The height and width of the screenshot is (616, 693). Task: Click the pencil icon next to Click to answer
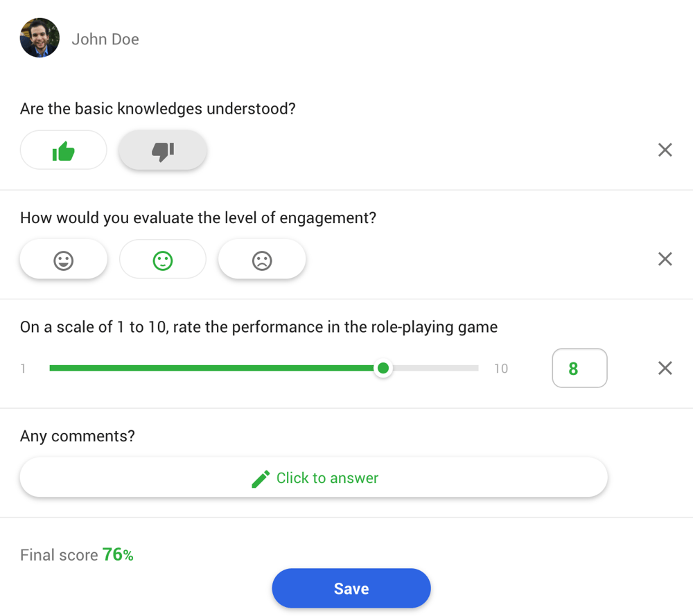(x=261, y=478)
